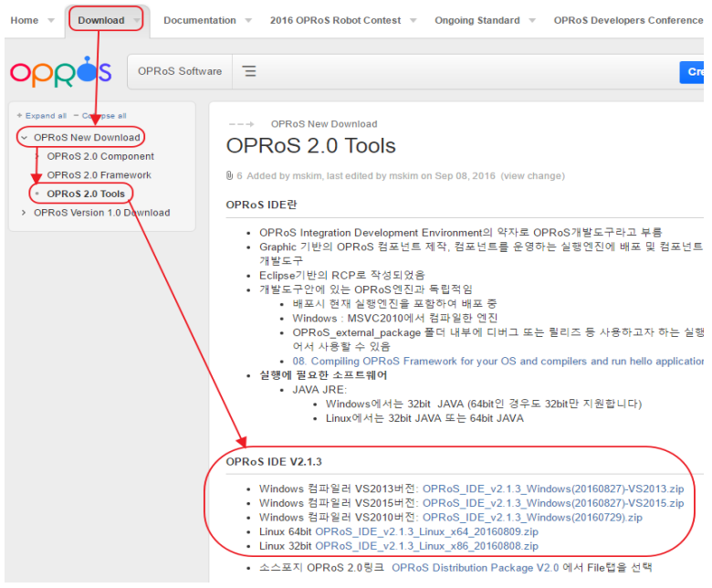Click the attachments paperclip icon
The height and width of the screenshot is (588, 712).
(x=230, y=175)
